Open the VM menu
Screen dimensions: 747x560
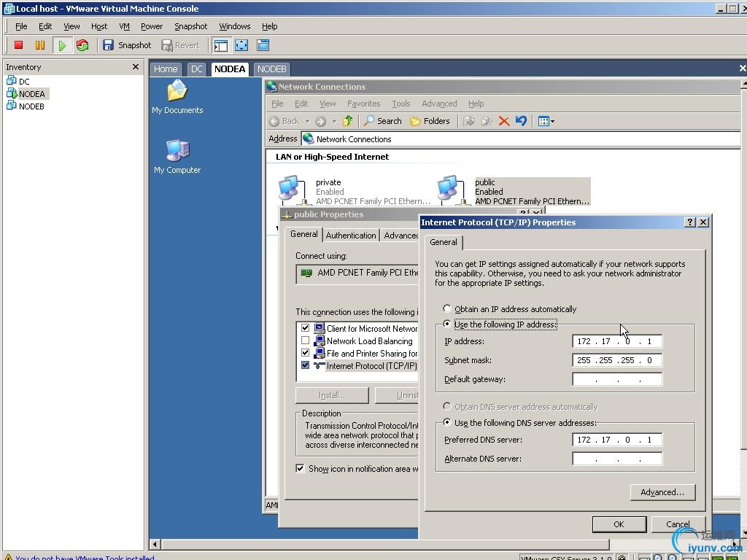click(124, 26)
